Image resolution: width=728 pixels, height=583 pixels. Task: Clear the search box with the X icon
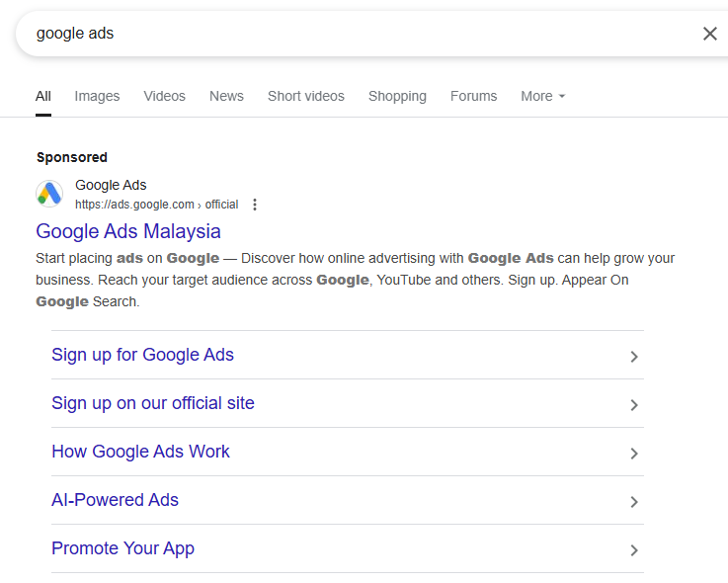pos(710,34)
